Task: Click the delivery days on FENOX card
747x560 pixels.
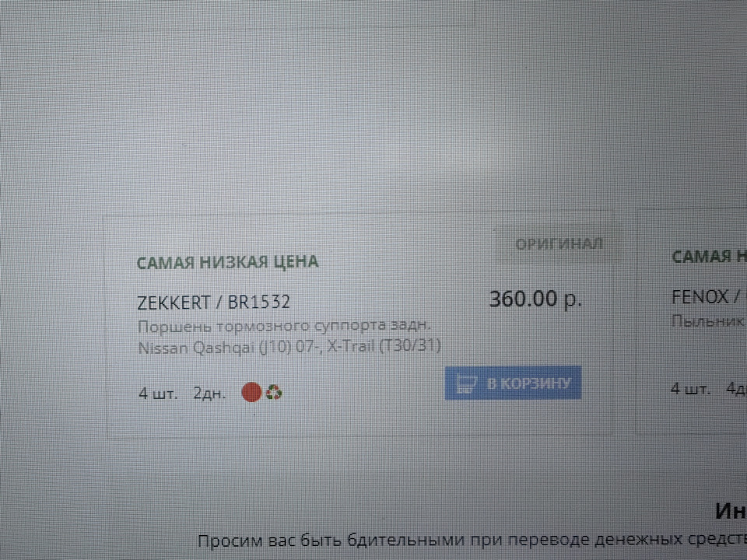Action: click(x=736, y=389)
